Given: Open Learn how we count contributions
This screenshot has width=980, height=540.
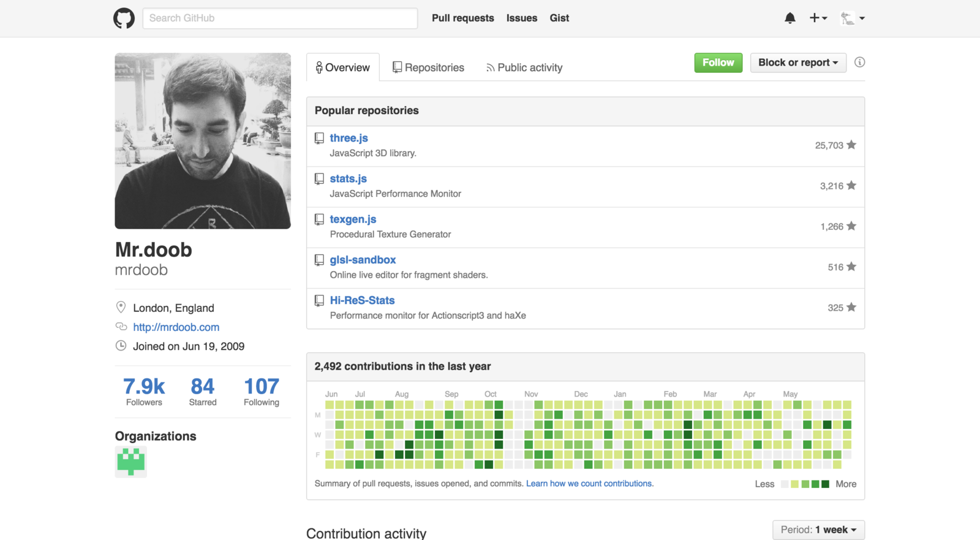Looking at the screenshot, I should tap(589, 484).
